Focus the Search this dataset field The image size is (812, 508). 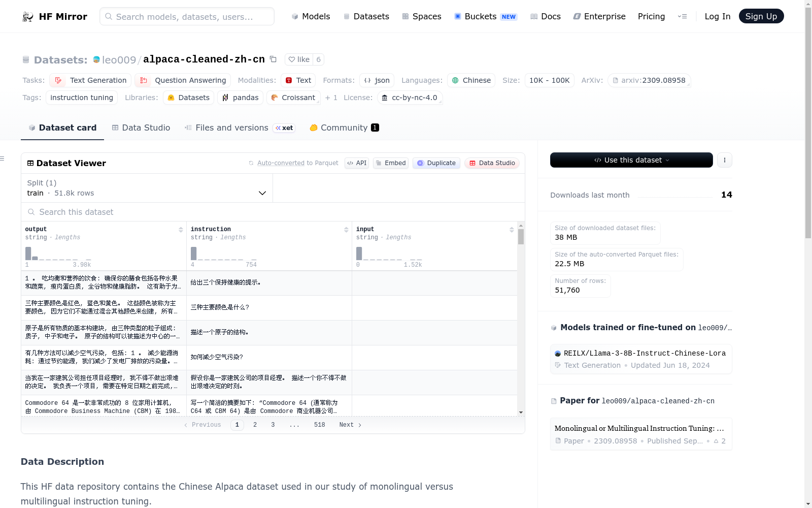click(x=273, y=212)
